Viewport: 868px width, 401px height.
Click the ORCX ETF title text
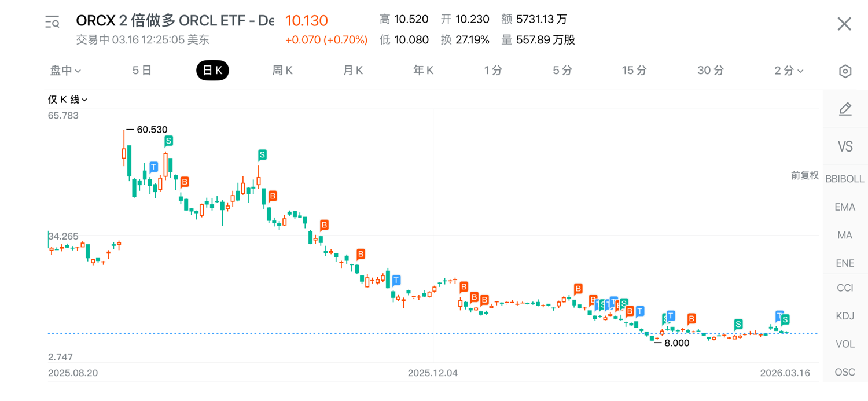tap(175, 21)
